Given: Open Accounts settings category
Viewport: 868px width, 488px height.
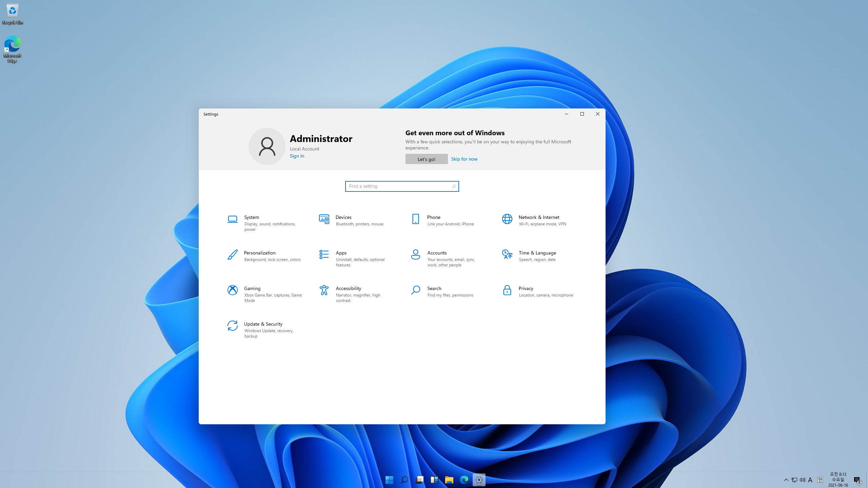Looking at the screenshot, I should (437, 253).
